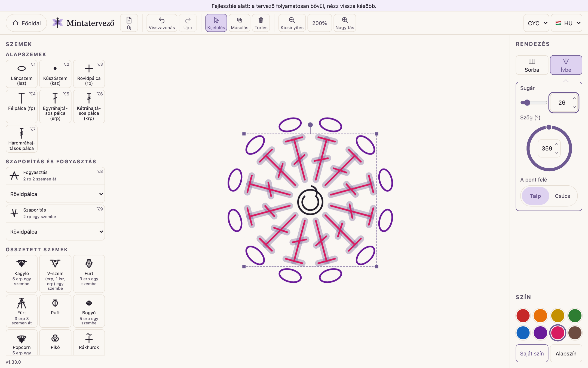Click Törlés to delete selection
Viewport: 588px width, 368px height.
pos(261,23)
